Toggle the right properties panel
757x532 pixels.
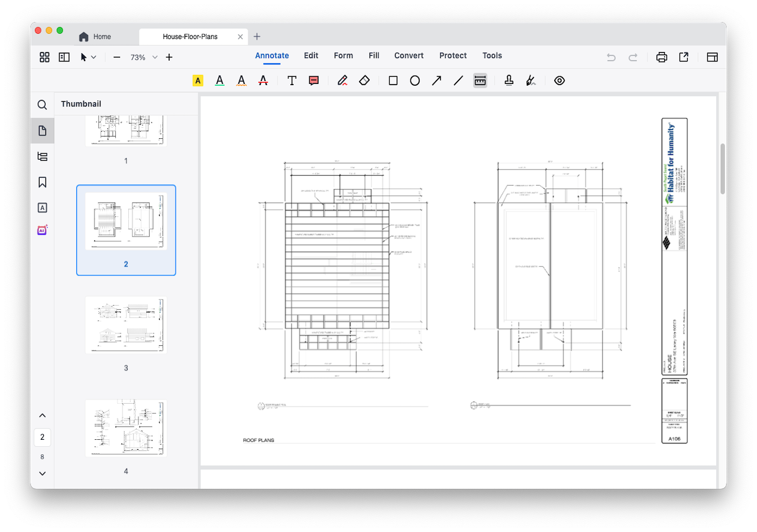(x=712, y=57)
